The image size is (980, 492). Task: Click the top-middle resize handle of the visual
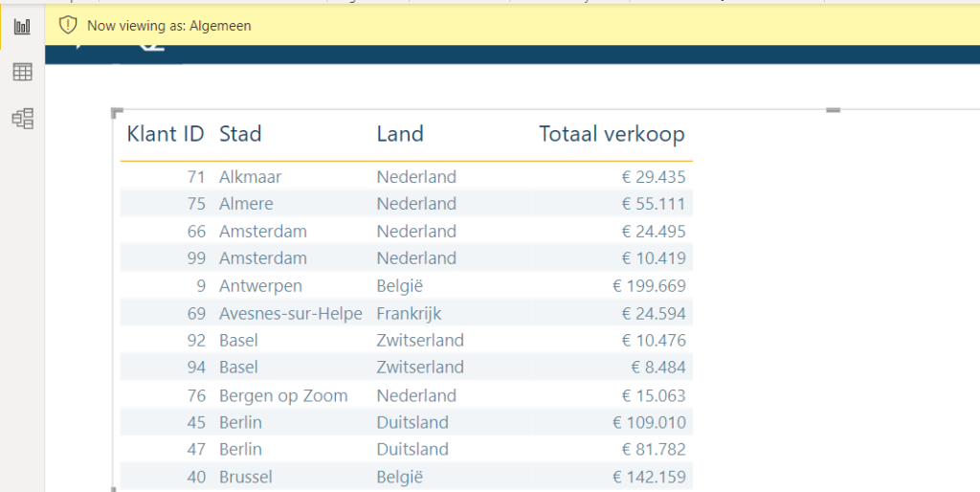[833, 110]
